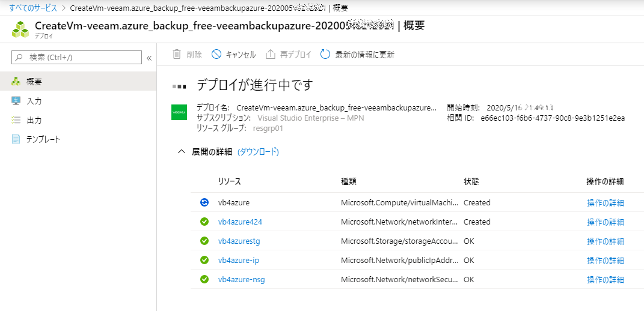Click the in-progress sync icon for vb4azure
This screenshot has height=311, width=644.
click(x=204, y=202)
